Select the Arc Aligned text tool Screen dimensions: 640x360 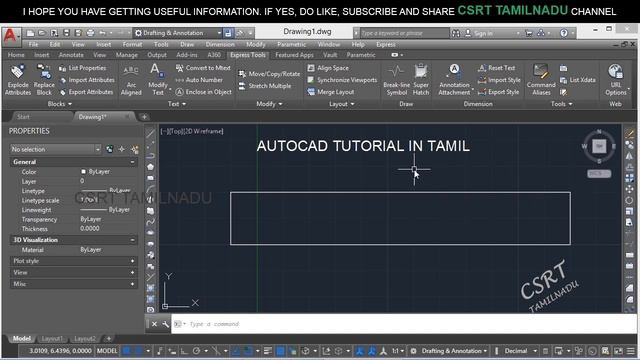pyautogui.click(x=131, y=80)
